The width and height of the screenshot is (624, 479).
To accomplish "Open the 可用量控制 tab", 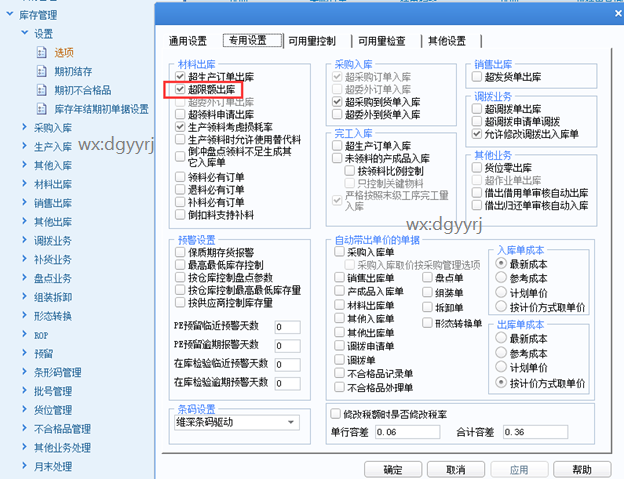I will pos(311,41).
